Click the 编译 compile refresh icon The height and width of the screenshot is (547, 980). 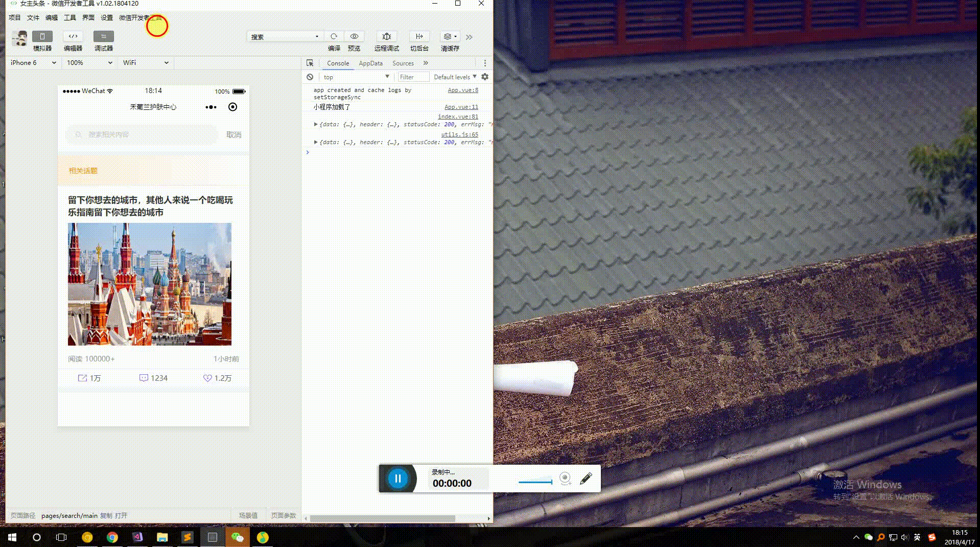click(x=334, y=36)
